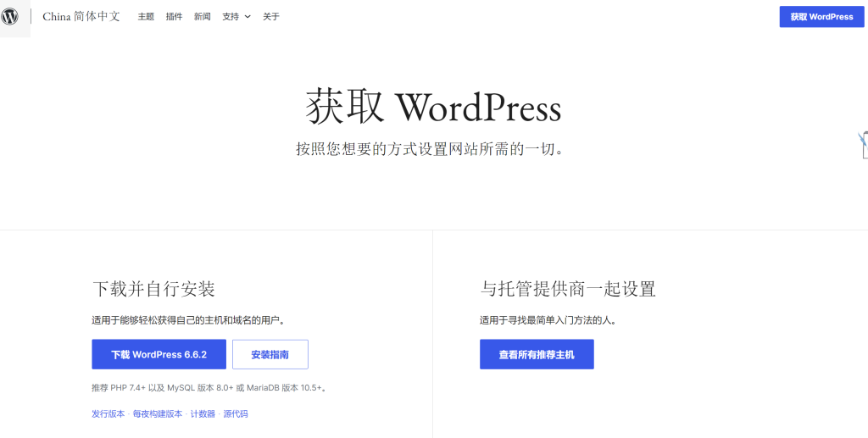Expand the dropdown chevron beside 支持
868x438 pixels.
click(x=248, y=16)
